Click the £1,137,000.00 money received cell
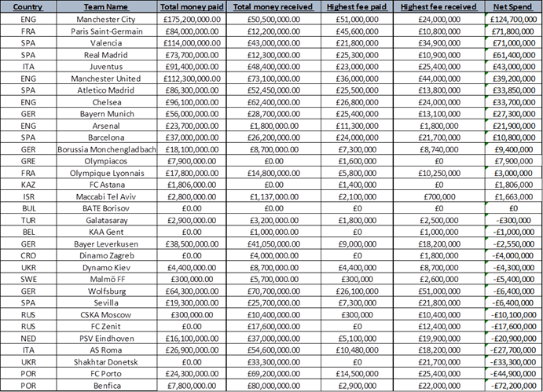543x392 pixels. pos(273,196)
